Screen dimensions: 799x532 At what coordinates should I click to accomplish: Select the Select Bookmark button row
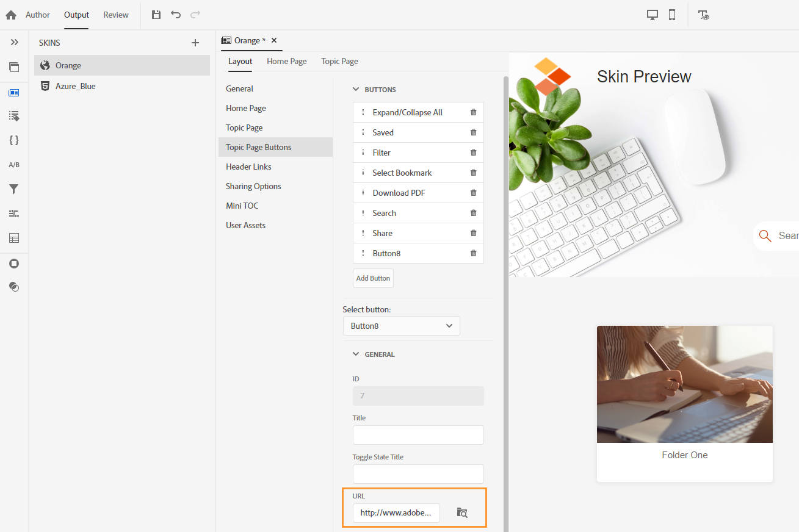click(418, 173)
